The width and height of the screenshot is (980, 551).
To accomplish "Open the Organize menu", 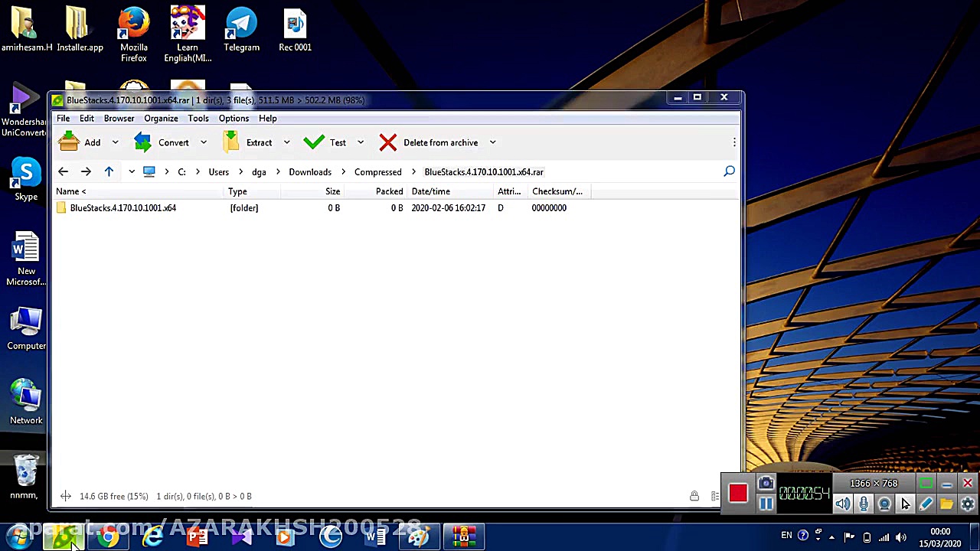I will (x=161, y=119).
